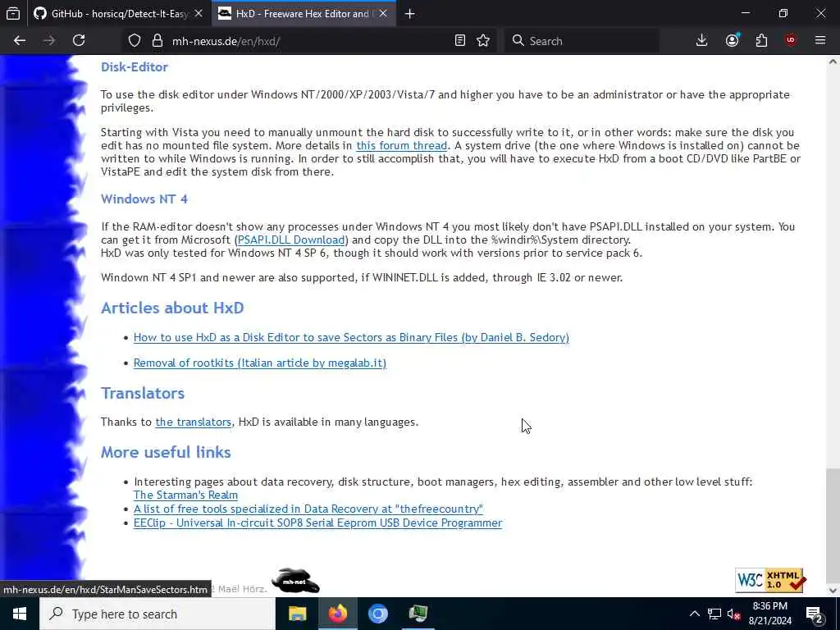Open the free Data Recovery tools list link
840x630 pixels.
coord(308,509)
